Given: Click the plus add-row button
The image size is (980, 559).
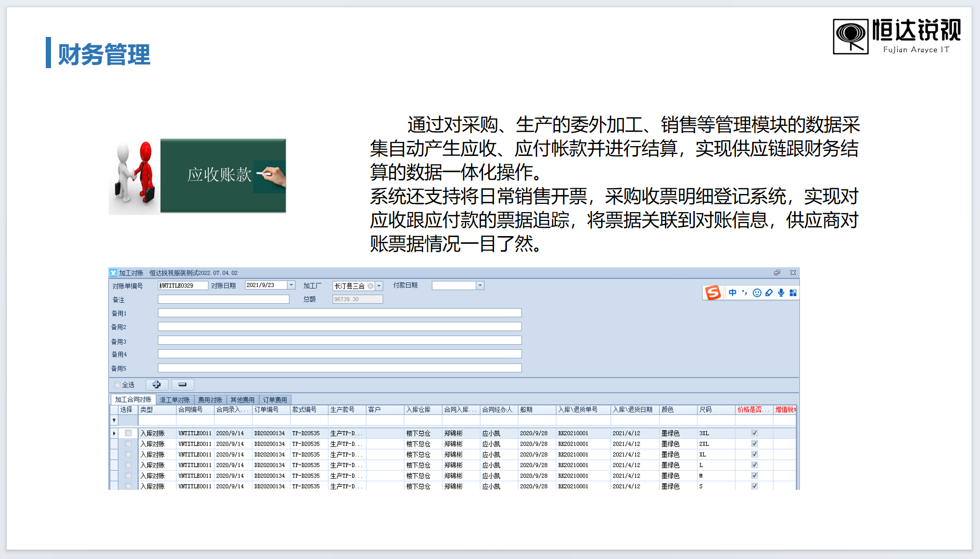Looking at the screenshot, I should pyautogui.click(x=157, y=385).
